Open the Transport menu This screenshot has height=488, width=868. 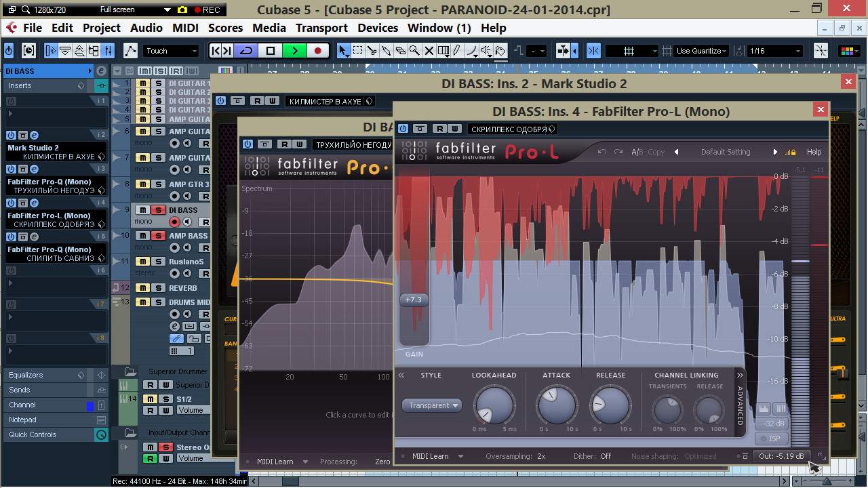pos(321,28)
